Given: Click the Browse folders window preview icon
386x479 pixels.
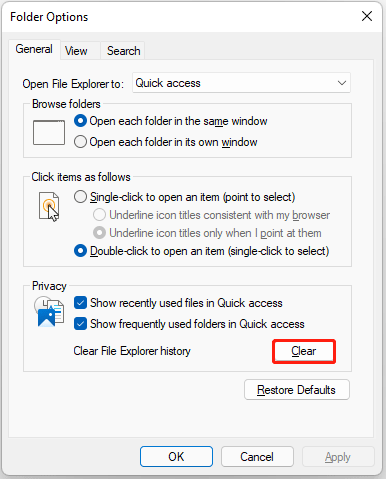Looking at the screenshot, I should 49,133.
